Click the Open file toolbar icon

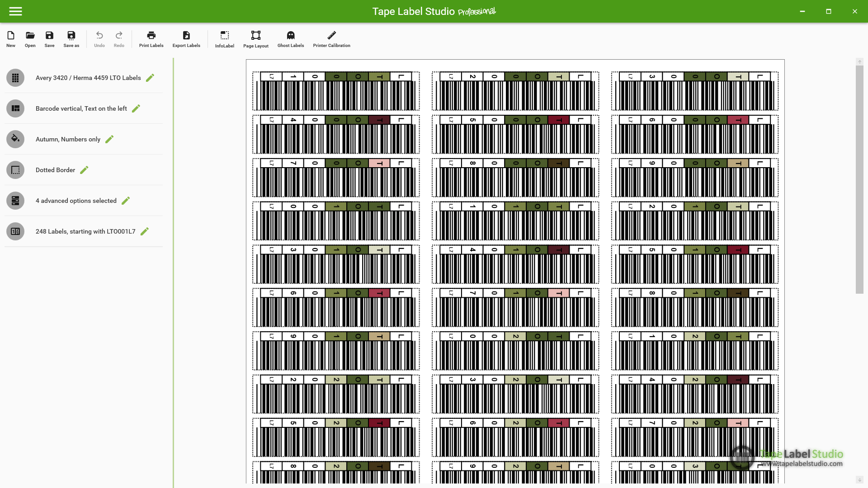click(x=30, y=39)
